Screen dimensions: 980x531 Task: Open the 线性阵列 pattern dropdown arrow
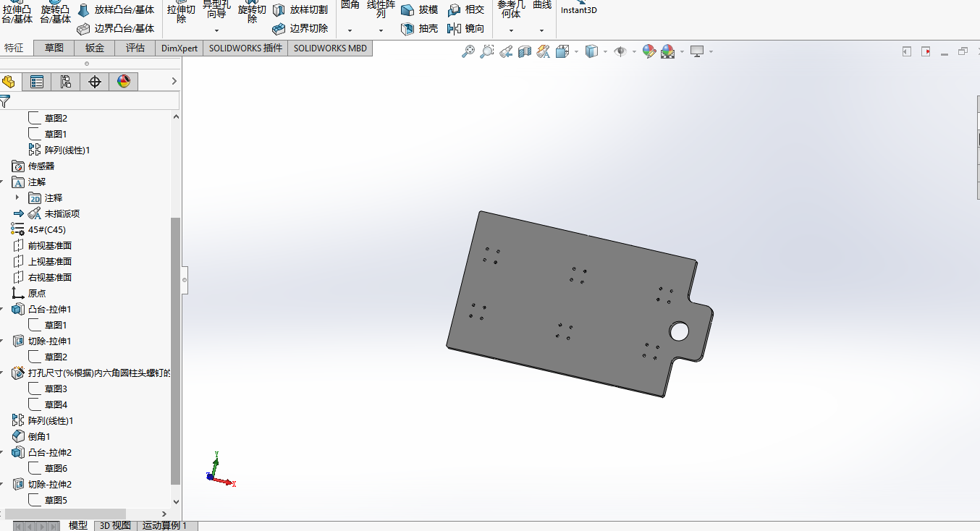pyautogui.click(x=381, y=31)
